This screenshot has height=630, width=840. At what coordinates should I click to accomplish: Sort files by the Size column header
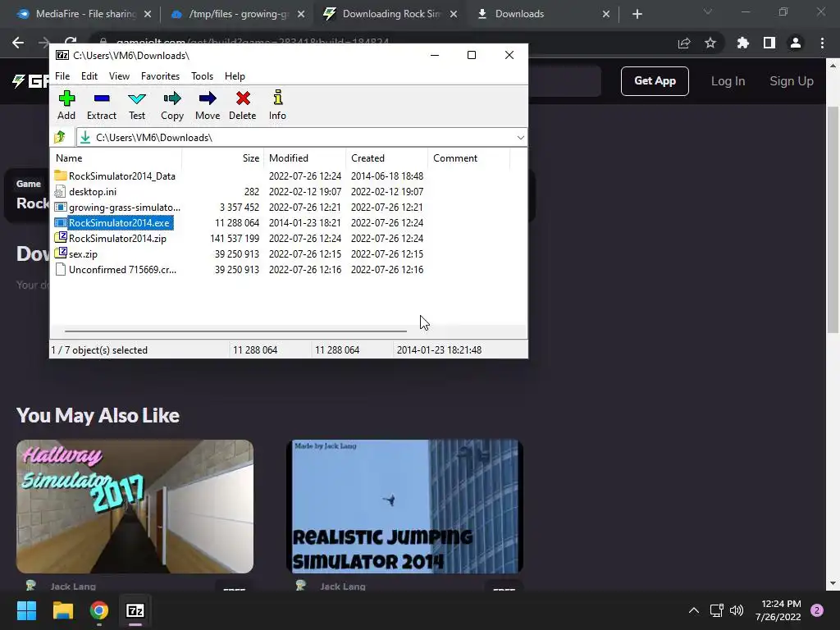(x=221, y=158)
